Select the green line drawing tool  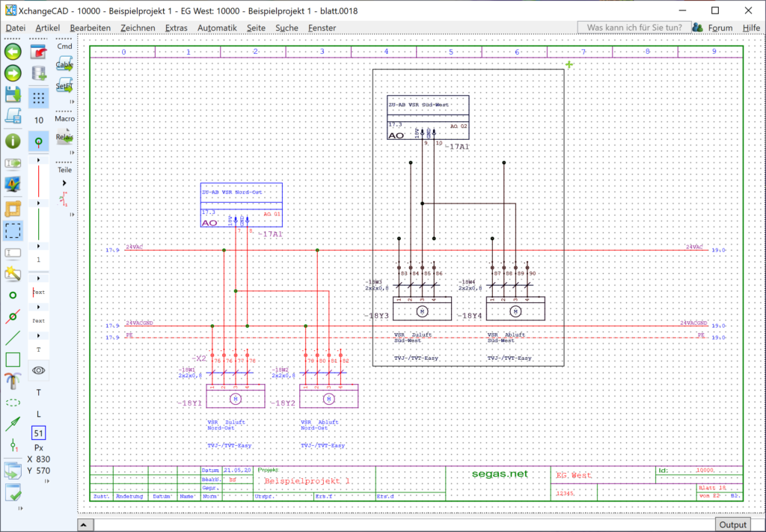point(13,338)
